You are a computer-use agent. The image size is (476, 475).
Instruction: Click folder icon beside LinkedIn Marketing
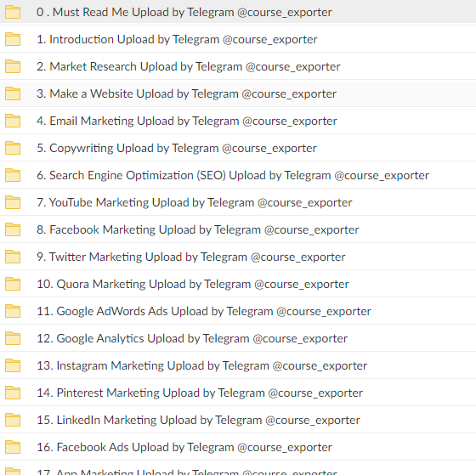pos(13,420)
